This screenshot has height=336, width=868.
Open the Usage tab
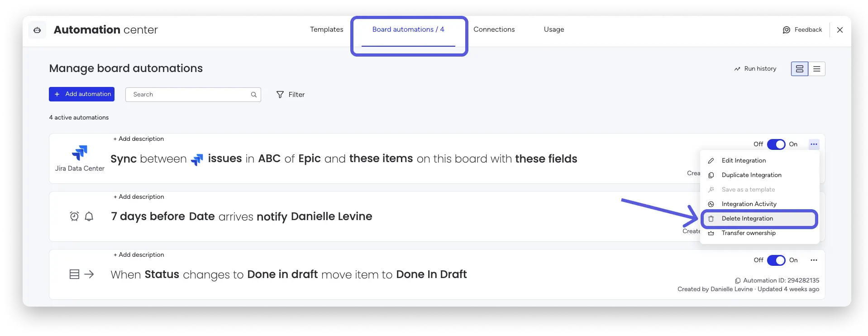554,29
